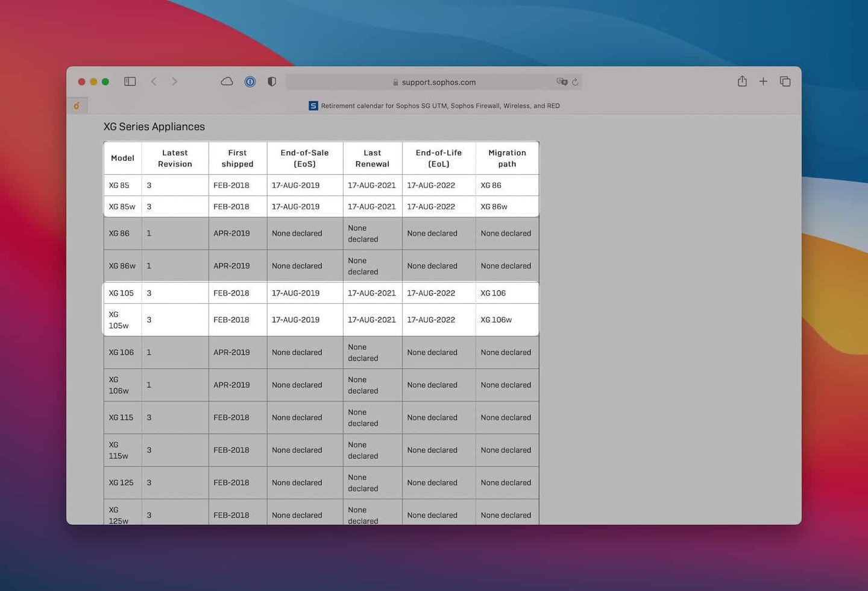Click the XG Series Appliances heading
868x591 pixels.
(154, 127)
